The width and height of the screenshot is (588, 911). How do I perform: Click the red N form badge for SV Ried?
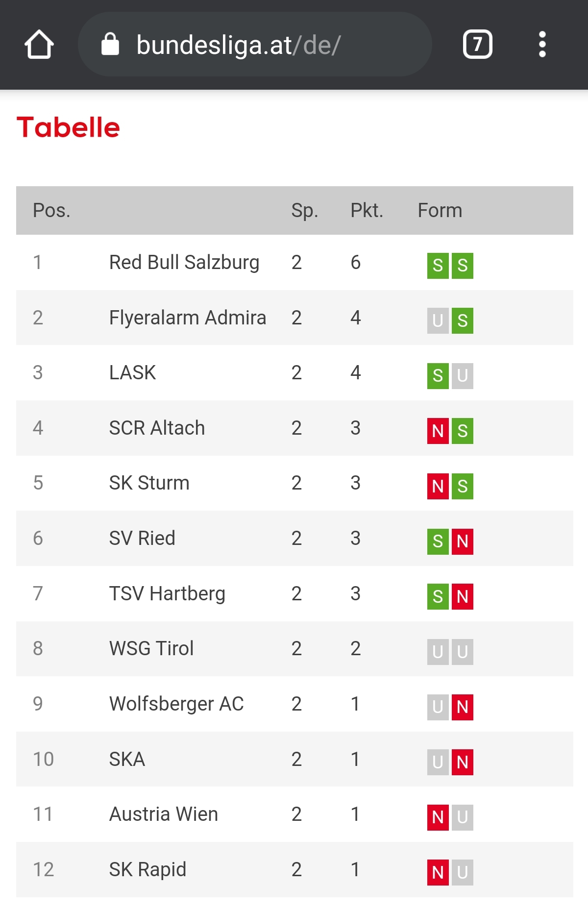pyautogui.click(x=463, y=542)
